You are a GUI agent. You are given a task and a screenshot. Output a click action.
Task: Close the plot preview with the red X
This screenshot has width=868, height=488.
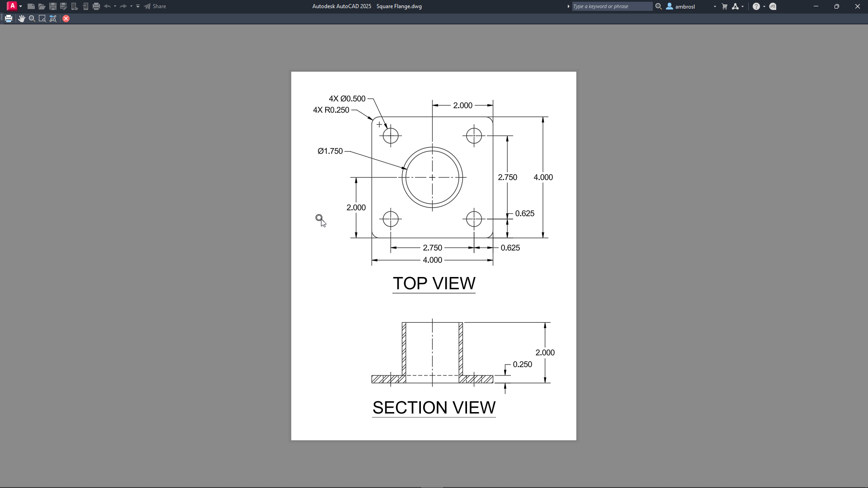point(66,19)
